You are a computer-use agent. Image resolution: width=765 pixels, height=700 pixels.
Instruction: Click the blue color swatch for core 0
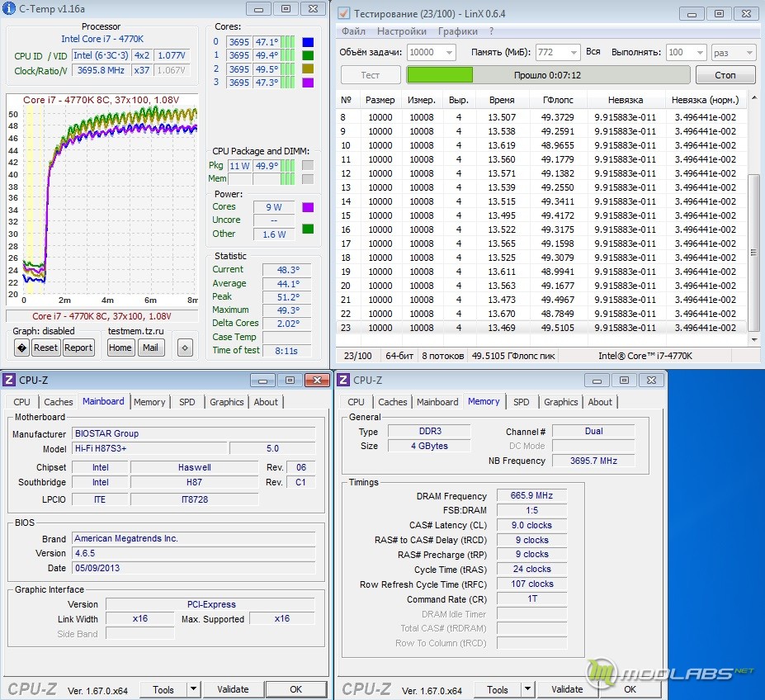[x=308, y=42]
